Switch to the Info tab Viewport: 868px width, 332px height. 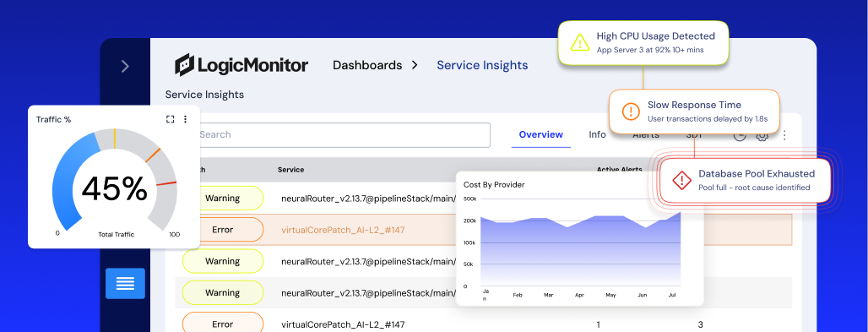tap(597, 134)
